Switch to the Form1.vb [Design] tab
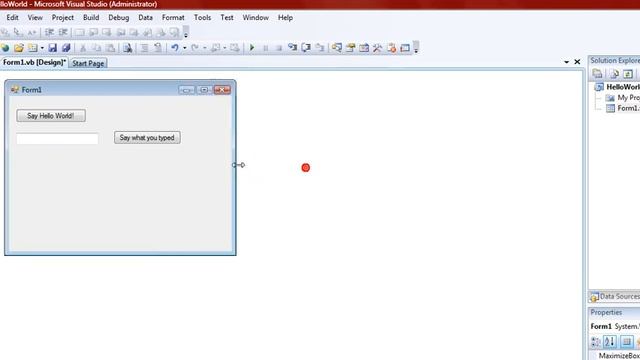Viewport: 640px width, 360px height. pos(34,62)
